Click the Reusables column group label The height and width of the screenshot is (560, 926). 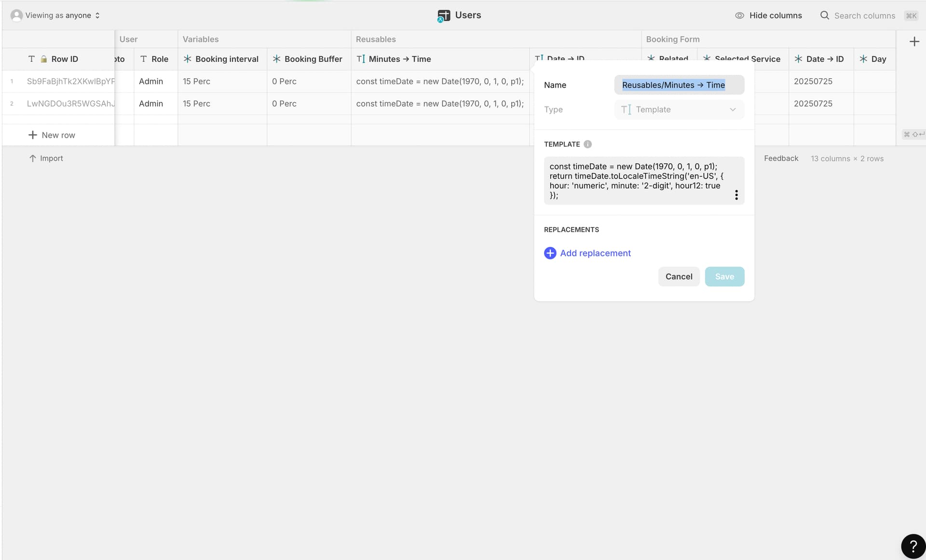[x=376, y=39]
